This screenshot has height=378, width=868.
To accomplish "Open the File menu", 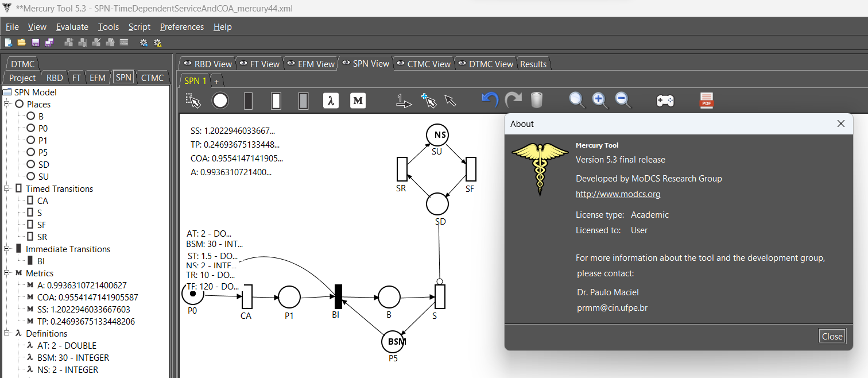I will (x=12, y=27).
